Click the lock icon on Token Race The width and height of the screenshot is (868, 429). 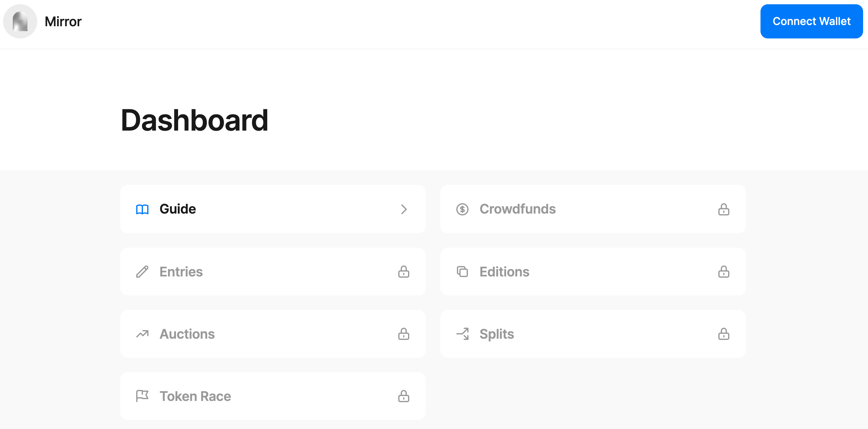point(403,396)
